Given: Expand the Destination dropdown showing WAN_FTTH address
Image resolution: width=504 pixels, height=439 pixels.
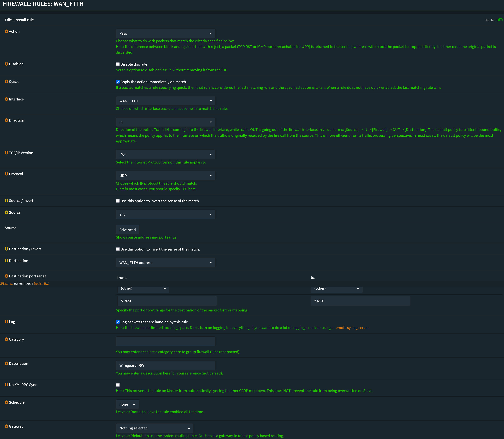Looking at the screenshot, I should (x=165, y=263).
